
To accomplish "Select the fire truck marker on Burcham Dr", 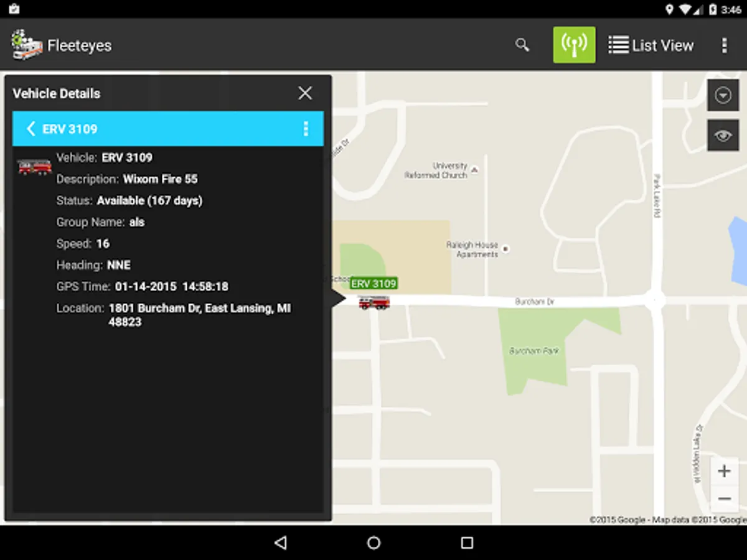I will coord(374,303).
